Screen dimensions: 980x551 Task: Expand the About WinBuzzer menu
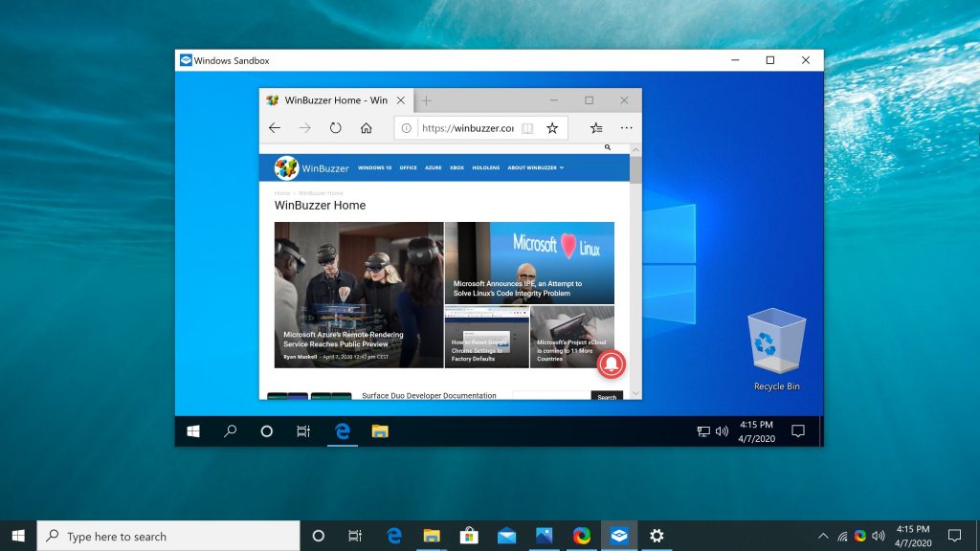coord(535,167)
